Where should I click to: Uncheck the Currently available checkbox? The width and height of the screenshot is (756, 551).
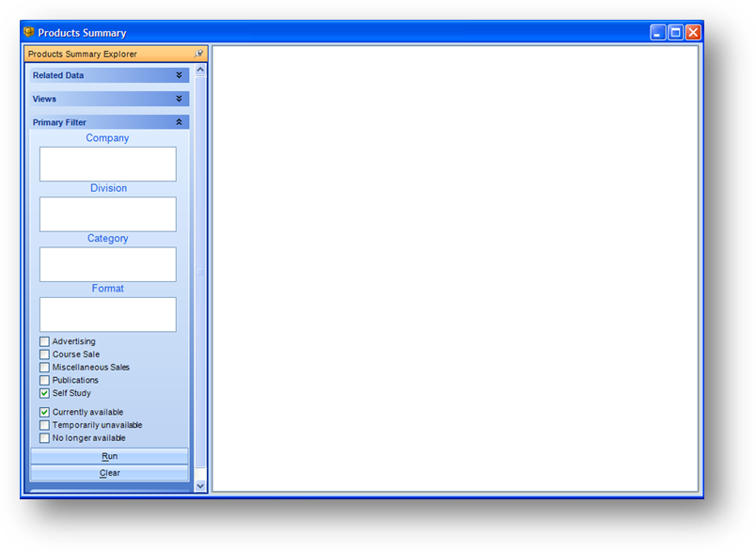pos(44,413)
